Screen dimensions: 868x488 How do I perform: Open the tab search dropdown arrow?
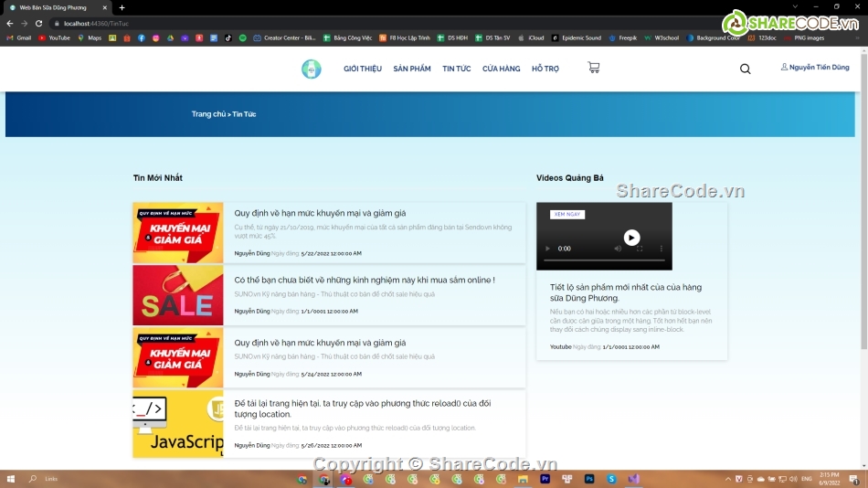coord(795,6)
